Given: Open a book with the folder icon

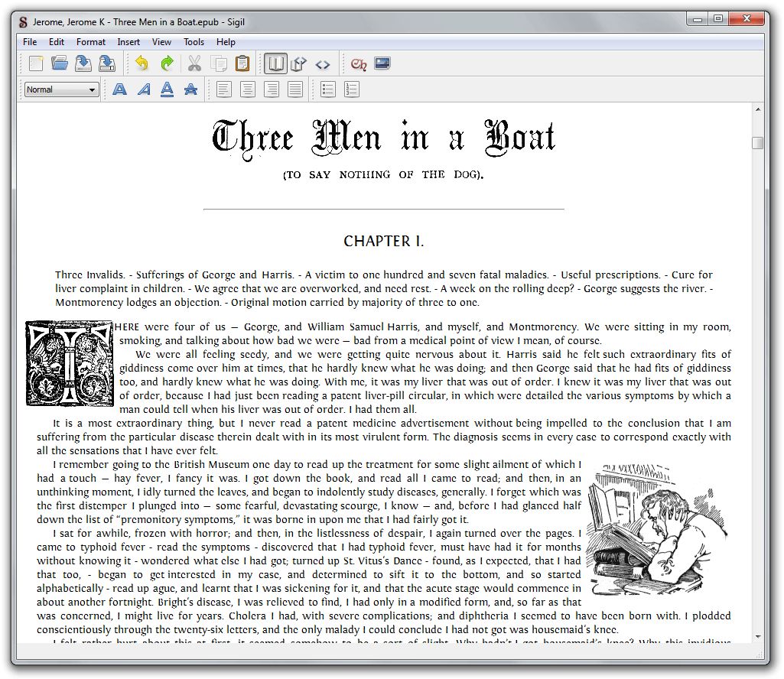Looking at the screenshot, I should pyautogui.click(x=60, y=64).
